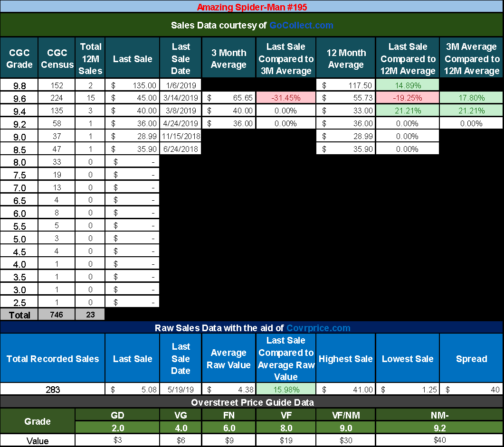The width and height of the screenshot is (504, 447).
Task: Select the $28.99 last sale cell
Action: 133,137
